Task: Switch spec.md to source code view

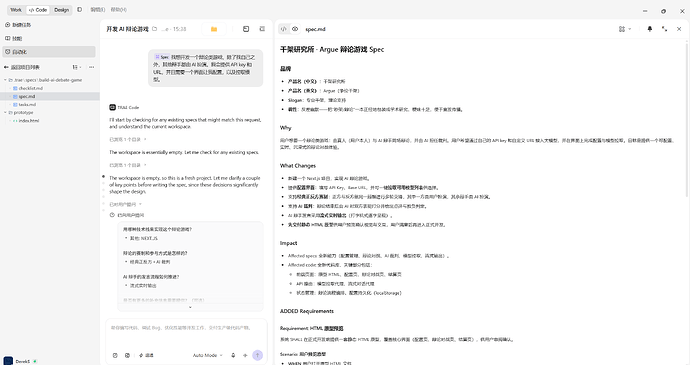Action: click(284, 29)
